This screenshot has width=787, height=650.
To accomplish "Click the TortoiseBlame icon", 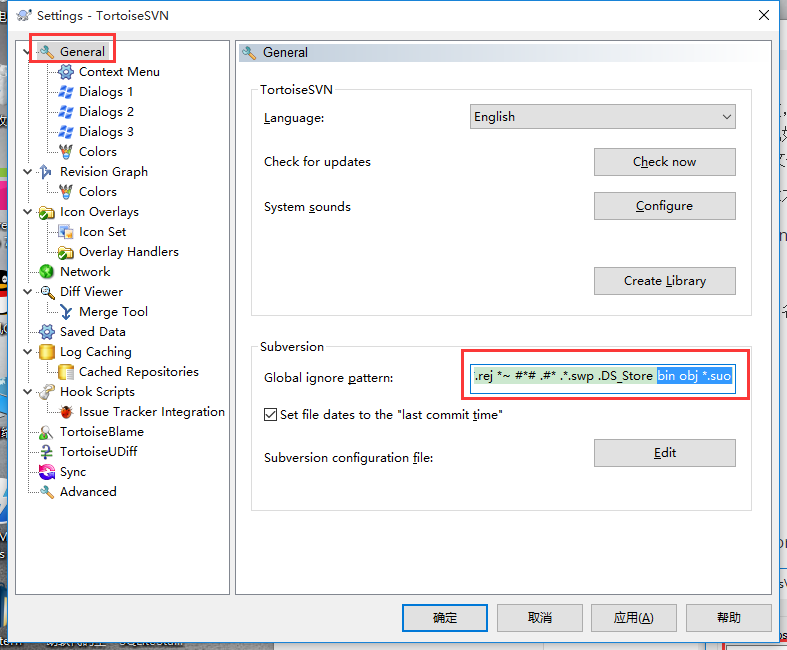I will (47, 432).
